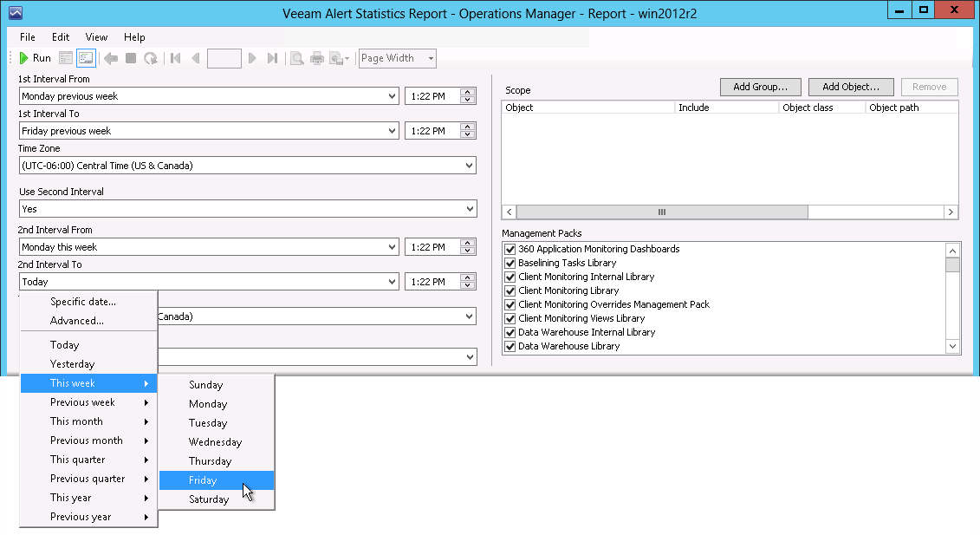Uncheck Data Warehouse Internal Library checkbox

(510, 332)
